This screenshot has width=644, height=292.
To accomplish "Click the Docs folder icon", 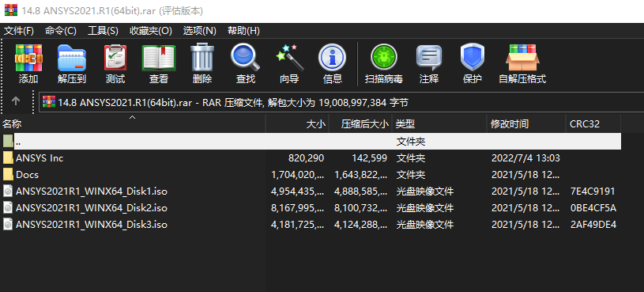I will (x=8, y=174).
